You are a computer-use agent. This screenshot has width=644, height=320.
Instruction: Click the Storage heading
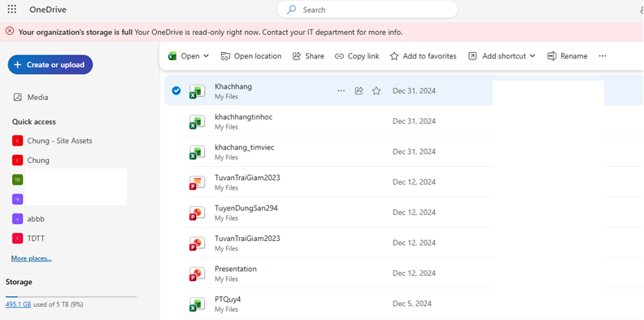19,283
